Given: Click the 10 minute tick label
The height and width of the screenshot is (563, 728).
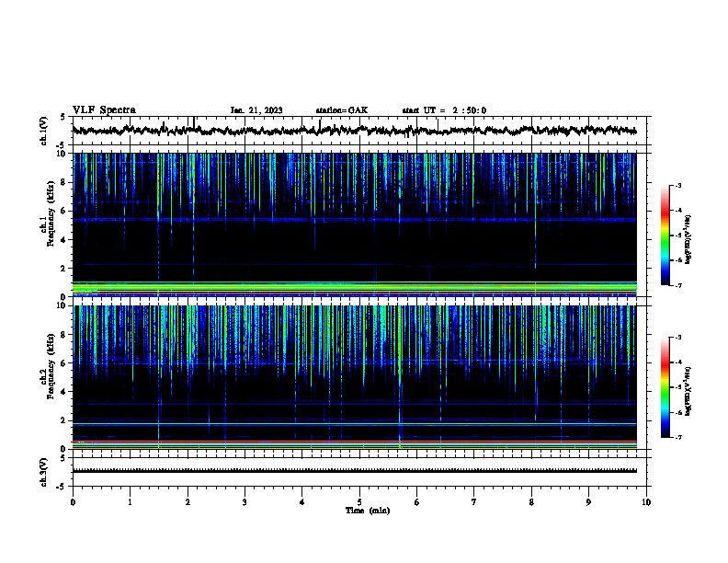Looking at the screenshot, I should [646, 502].
